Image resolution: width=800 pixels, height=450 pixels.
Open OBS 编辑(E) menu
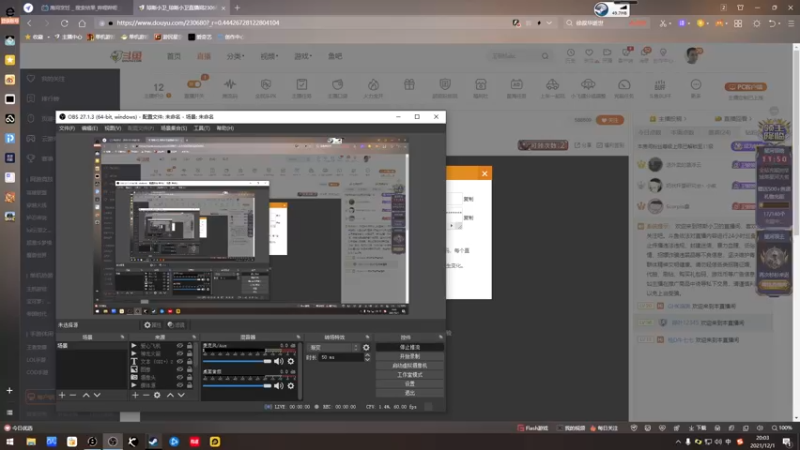[x=89, y=128]
